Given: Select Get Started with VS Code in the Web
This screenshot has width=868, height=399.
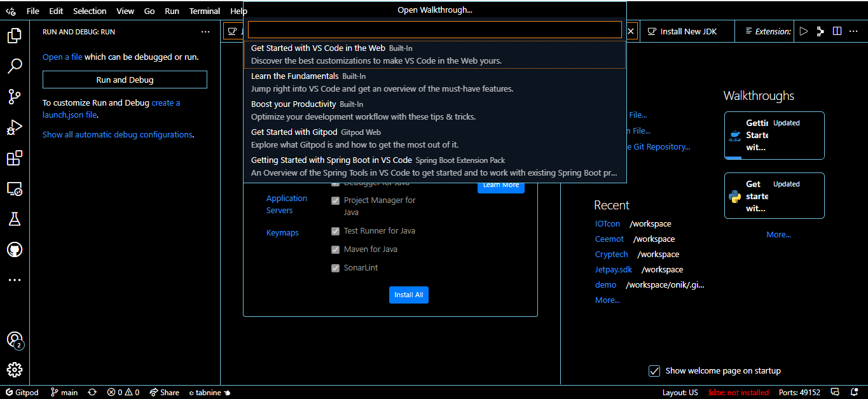Looking at the screenshot, I should pos(434,55).
